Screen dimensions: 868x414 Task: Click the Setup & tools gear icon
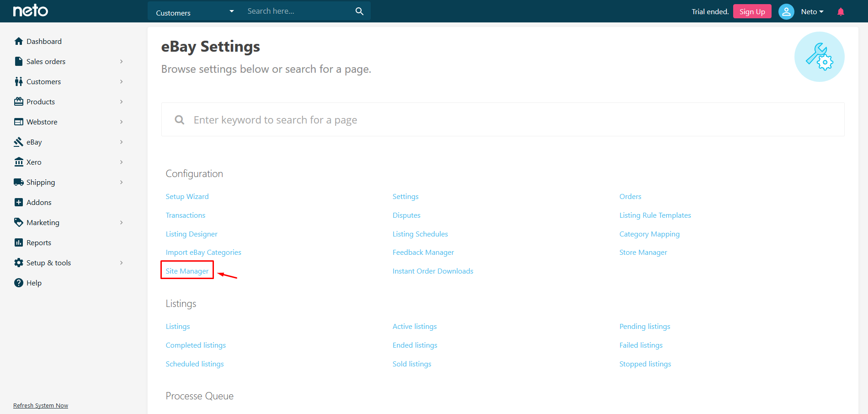(x=19, y=263)
